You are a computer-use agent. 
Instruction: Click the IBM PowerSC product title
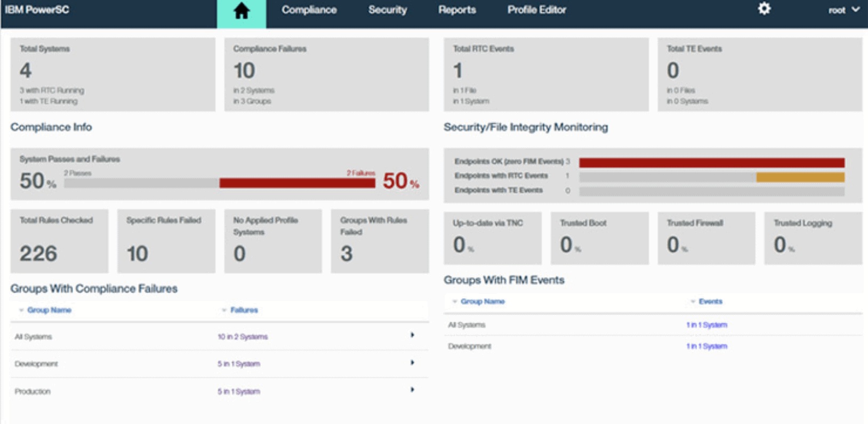tap(37, 10)
